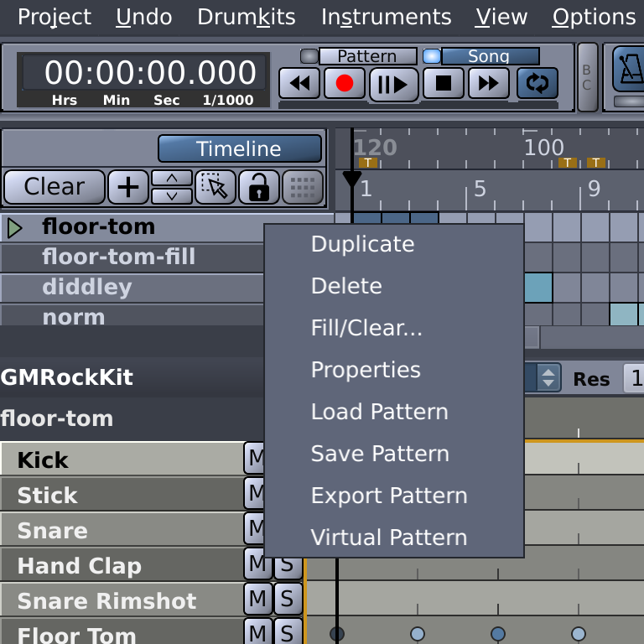Mute the Snare Rimshot instrument
644x644 pixels.
point(258,599)
